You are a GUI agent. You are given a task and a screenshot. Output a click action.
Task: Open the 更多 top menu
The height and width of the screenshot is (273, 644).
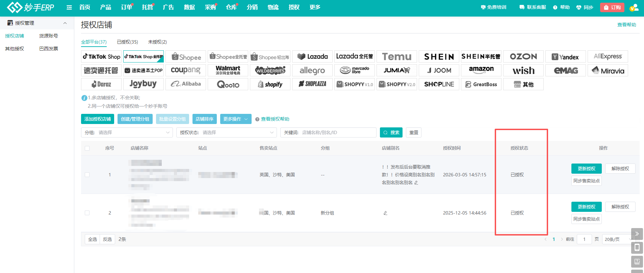point(315,7)
